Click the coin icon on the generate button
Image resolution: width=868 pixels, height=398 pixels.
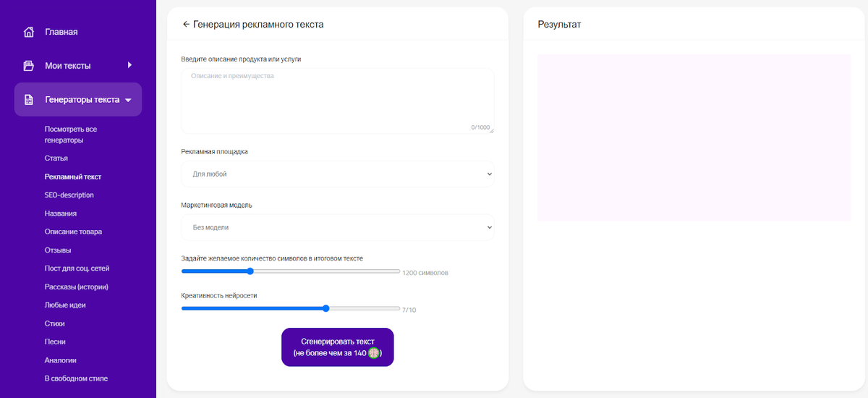[374, 353]
